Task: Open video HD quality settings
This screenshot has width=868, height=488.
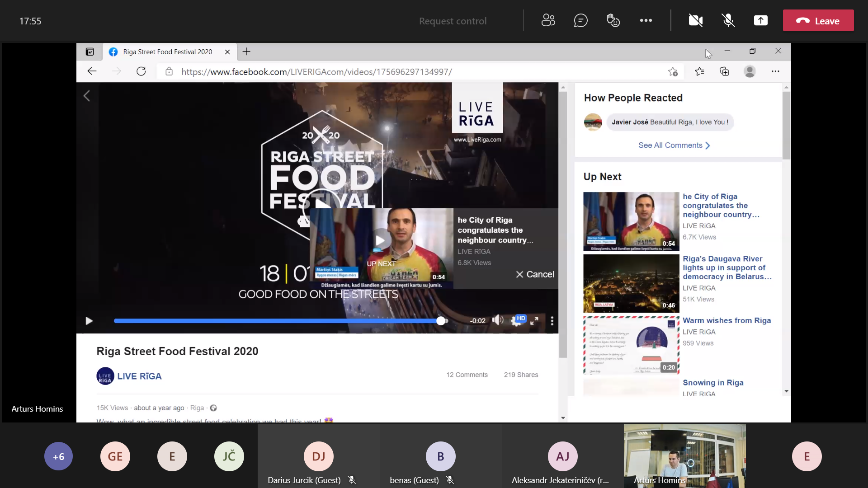Action: [518, 320]
